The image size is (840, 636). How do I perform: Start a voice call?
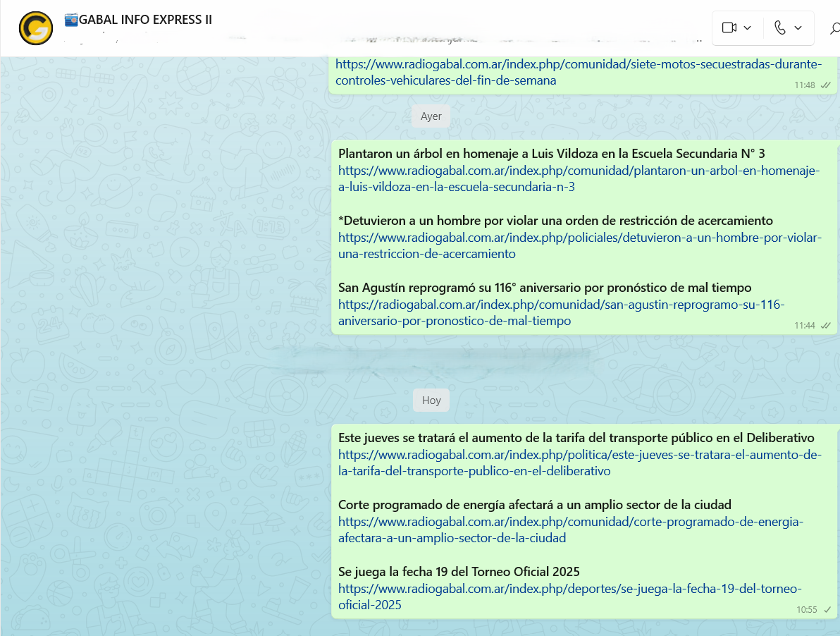780,28
